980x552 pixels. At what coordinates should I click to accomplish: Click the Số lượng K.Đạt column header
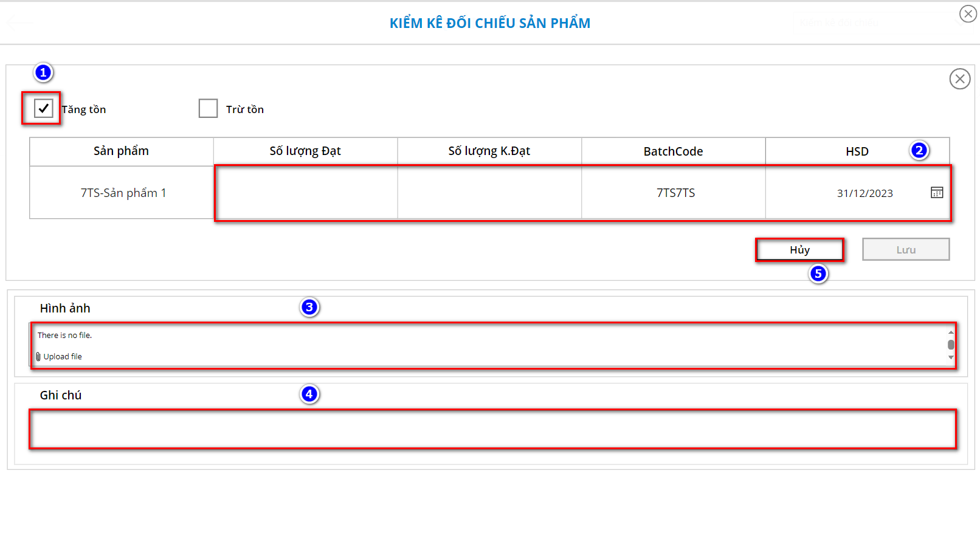pos(489,151)
